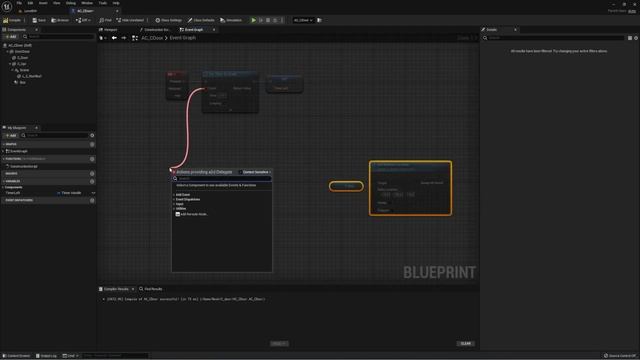Search in My Blueprint panel

(55, 136)
